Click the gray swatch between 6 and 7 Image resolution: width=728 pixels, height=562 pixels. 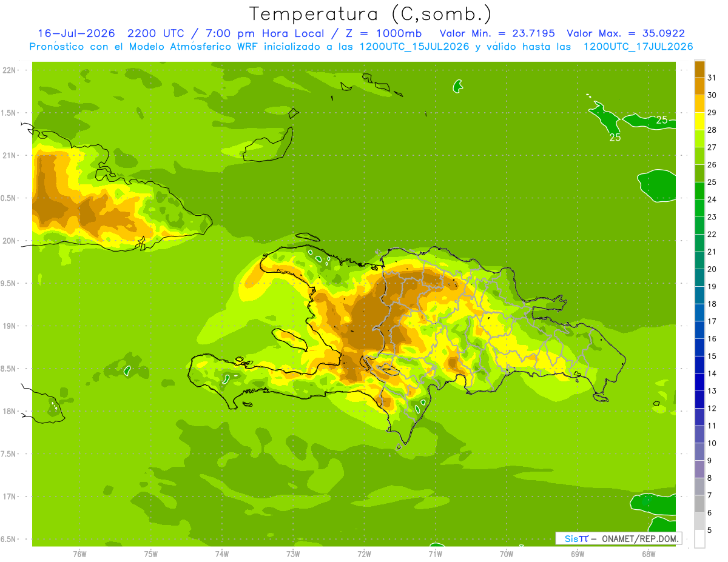click(699, 504)
